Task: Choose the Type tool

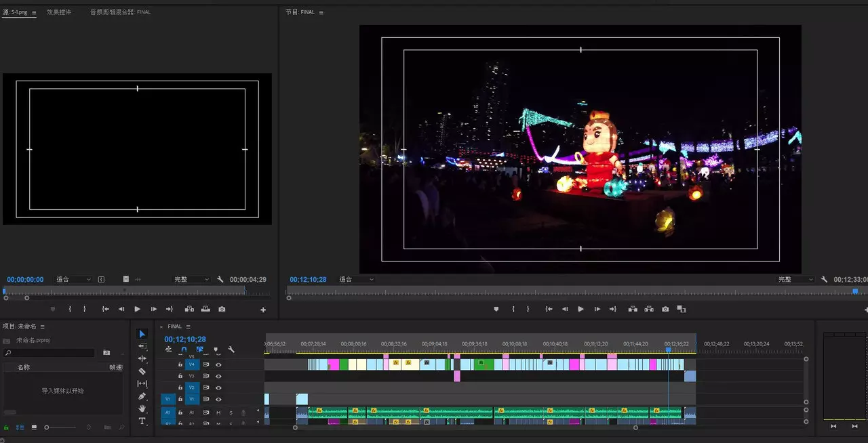Action: click(142, 421)
